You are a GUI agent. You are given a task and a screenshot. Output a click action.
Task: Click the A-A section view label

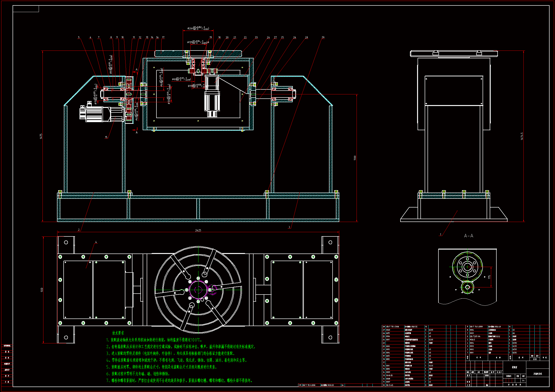468,236
